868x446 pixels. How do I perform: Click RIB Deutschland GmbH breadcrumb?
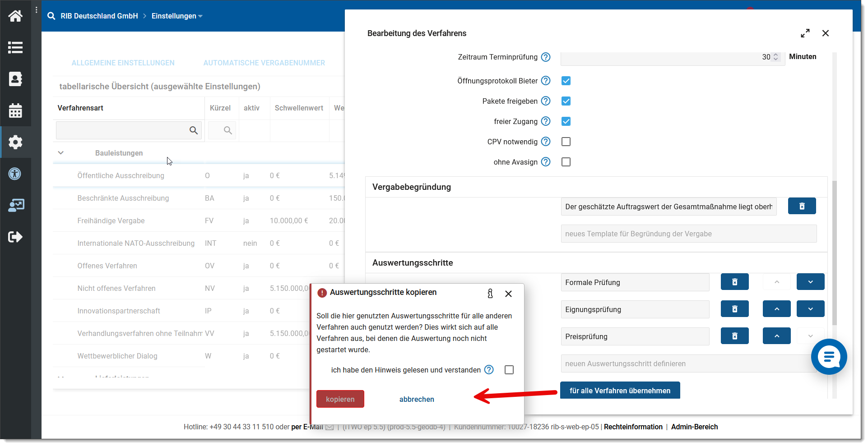pos(99,16)
